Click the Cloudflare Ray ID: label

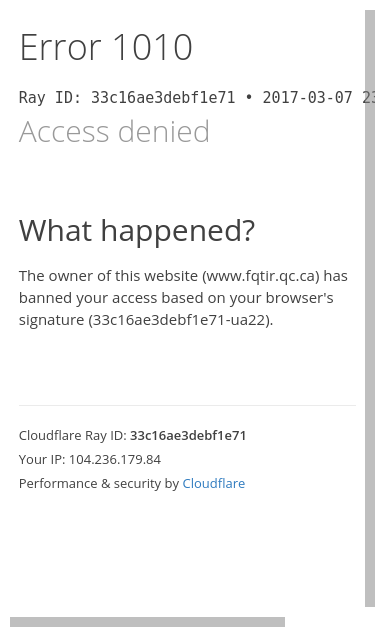[73, 435]
